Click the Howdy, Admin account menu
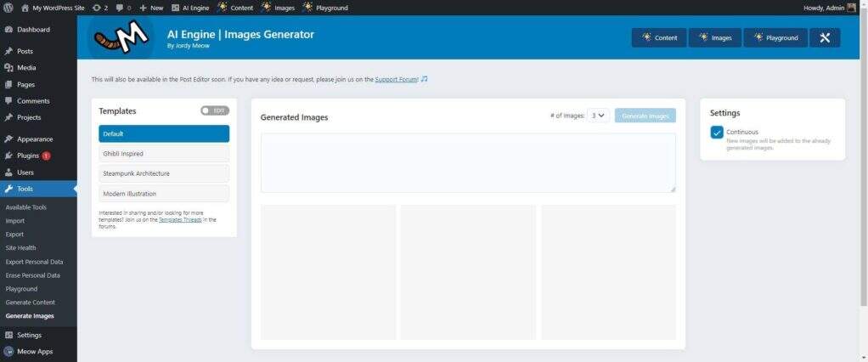Viewport: 868px width, 362px height. [829, 8]
